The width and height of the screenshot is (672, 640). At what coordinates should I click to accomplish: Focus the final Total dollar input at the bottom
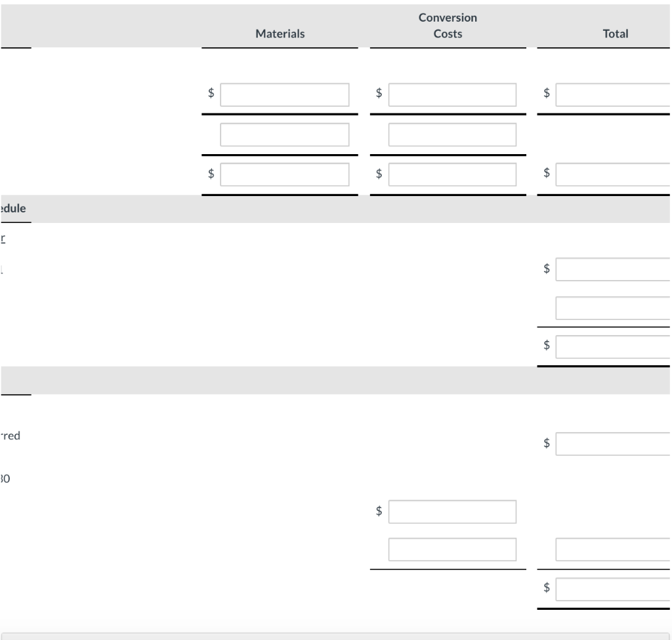click(614, 589)
